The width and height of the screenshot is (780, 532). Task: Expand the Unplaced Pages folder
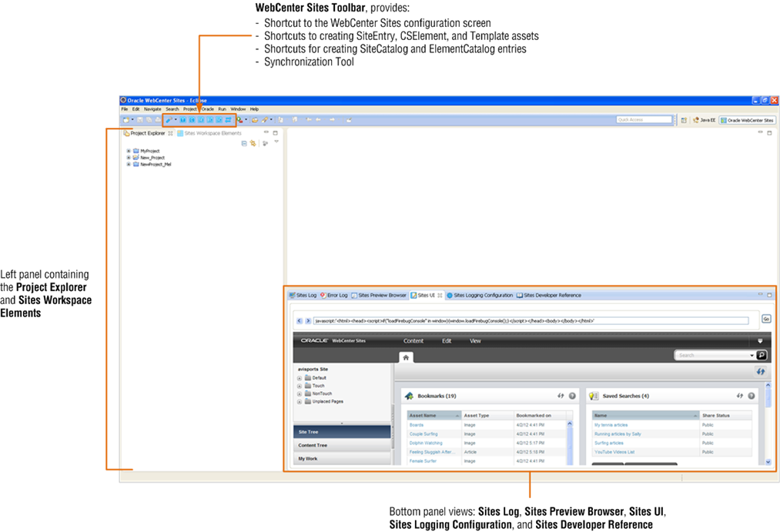[300, 401]
